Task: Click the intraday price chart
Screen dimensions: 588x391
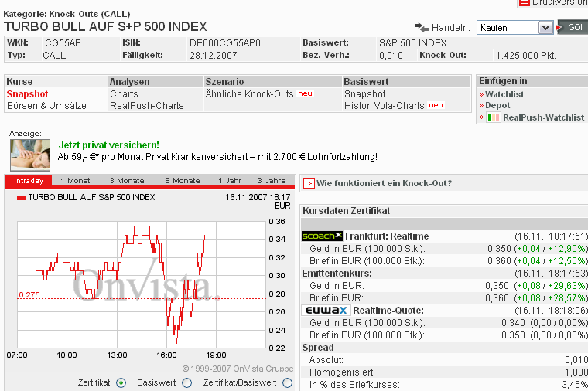Action: [142, 284]
